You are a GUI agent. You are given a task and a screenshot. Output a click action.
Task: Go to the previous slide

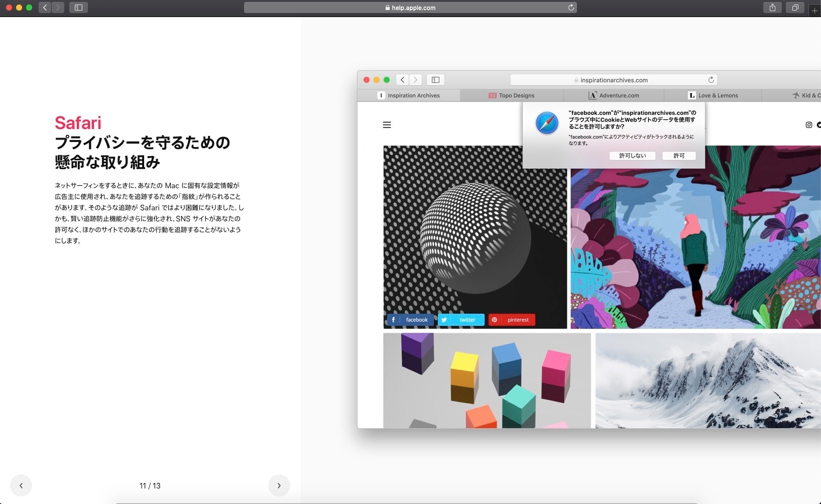pos(21,485)
